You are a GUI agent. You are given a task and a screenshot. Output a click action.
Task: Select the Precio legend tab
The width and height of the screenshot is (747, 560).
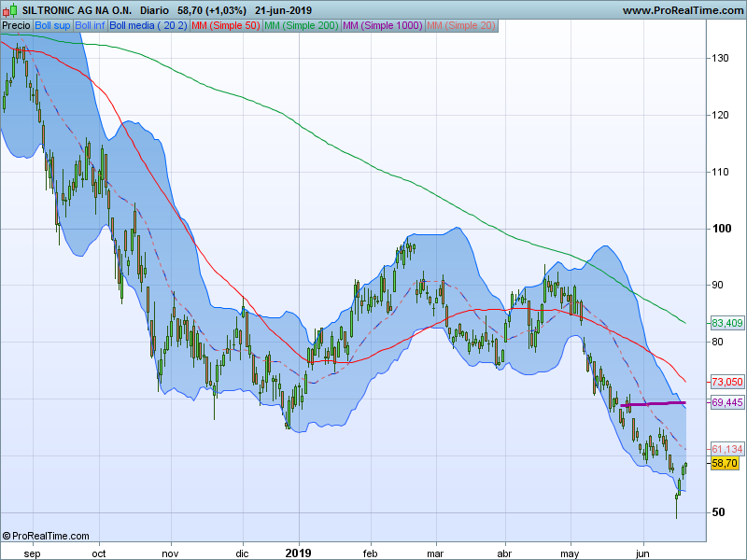pos(17,26)
